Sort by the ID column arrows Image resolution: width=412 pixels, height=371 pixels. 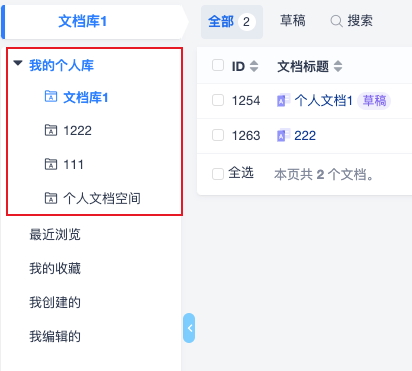pyautogui.click(x=254, y=66)
